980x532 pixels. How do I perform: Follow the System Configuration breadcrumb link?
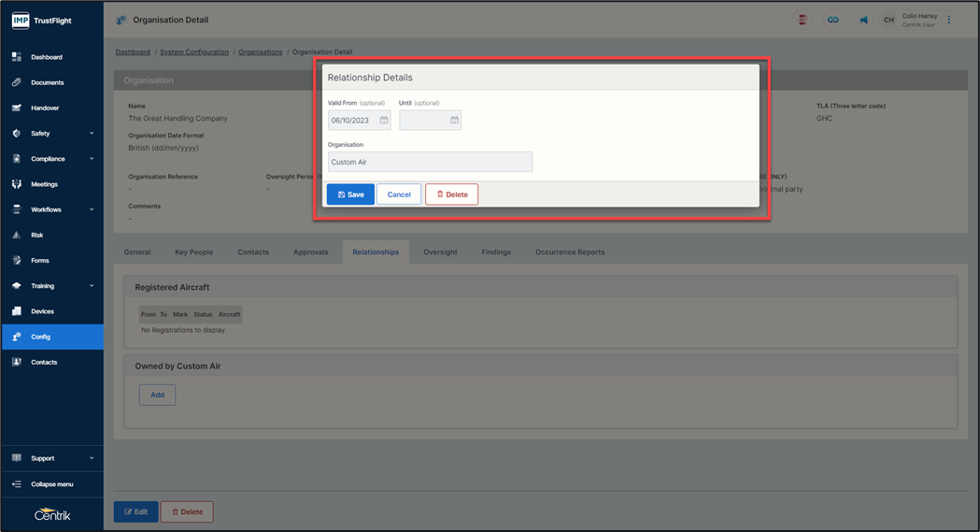point(194,52)
